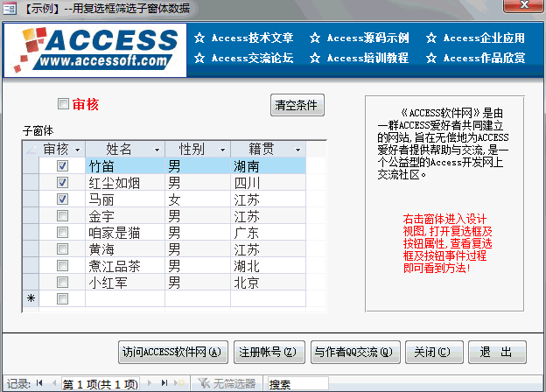Screen dimensions: 546x392
Task: Click the 湖南 cell
Action: (268, 165)
